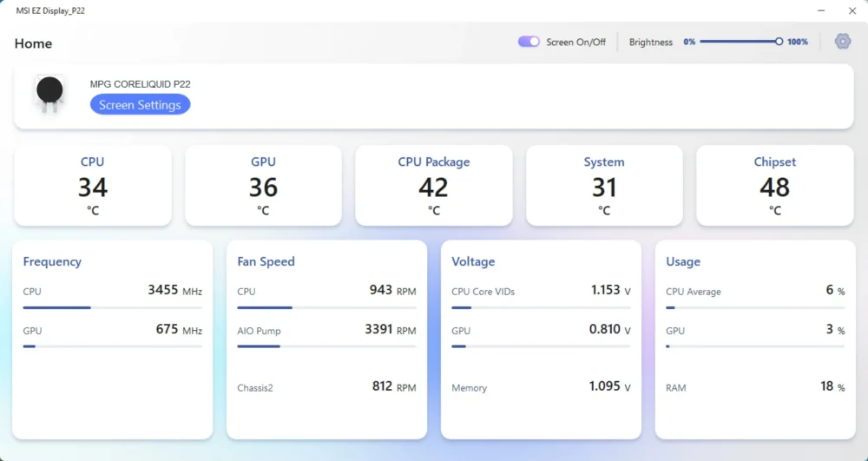The width and height of the screenshot is (868, 461).
Task: Toggle the Screen On/Off switch
Action: point(529,42)
